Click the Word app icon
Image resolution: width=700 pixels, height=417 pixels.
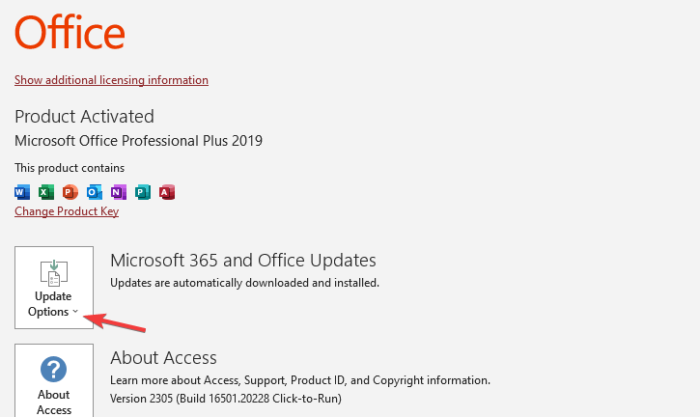point(22,191)
